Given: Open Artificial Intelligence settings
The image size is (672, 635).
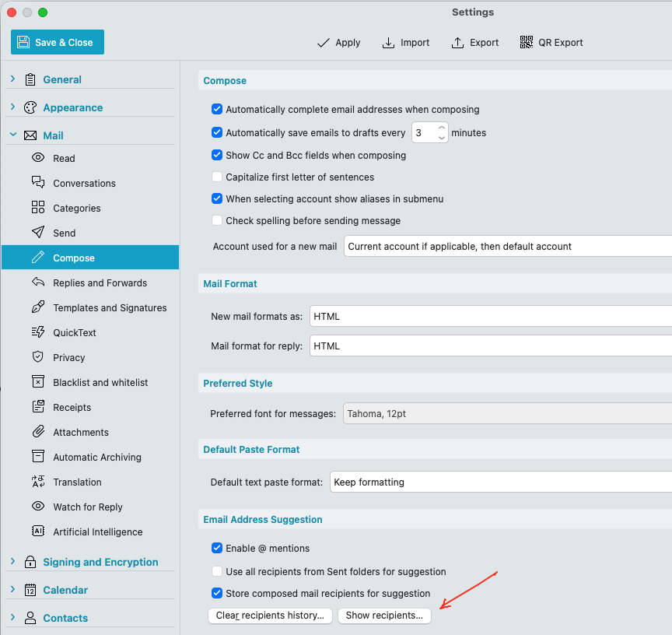Looking at the screenshot, I should [97, 532].
